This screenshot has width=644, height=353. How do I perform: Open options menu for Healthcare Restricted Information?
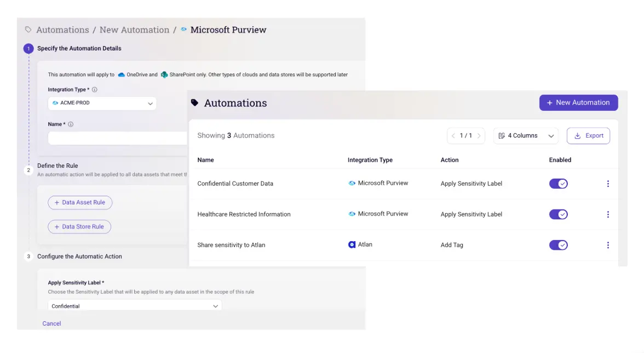pos(608,214)
